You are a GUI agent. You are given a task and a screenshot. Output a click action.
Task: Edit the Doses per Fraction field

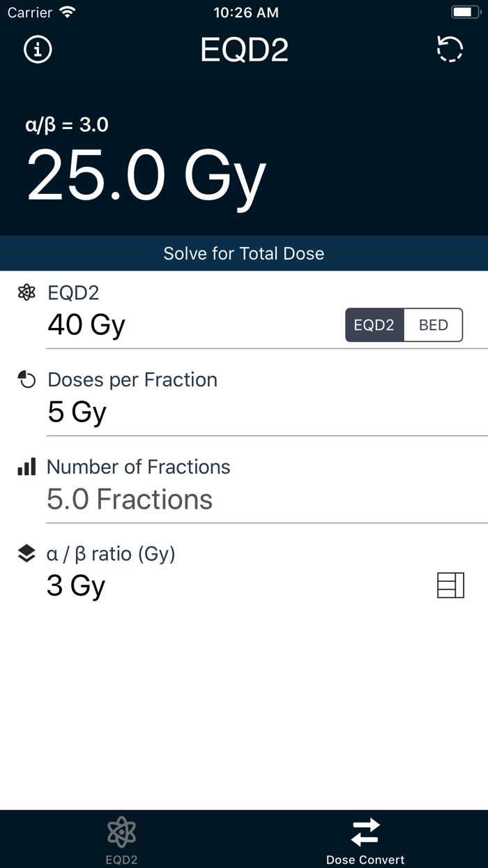[x=77, y=412]
